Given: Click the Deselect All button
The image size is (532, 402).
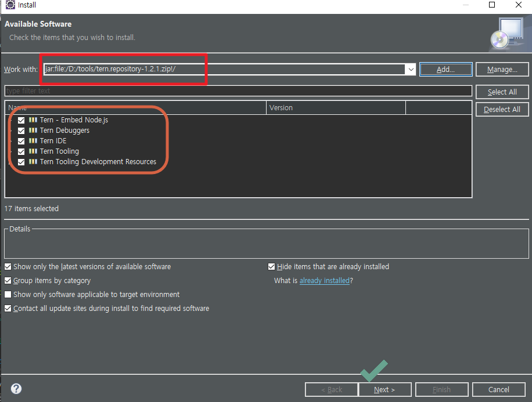Looking at the screenshot, I should point(502,110).
